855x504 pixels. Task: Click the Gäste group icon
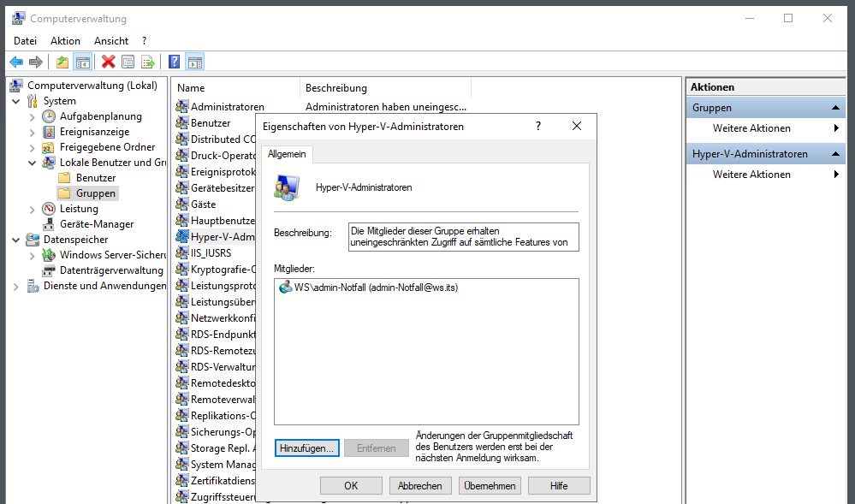[182, 204]
